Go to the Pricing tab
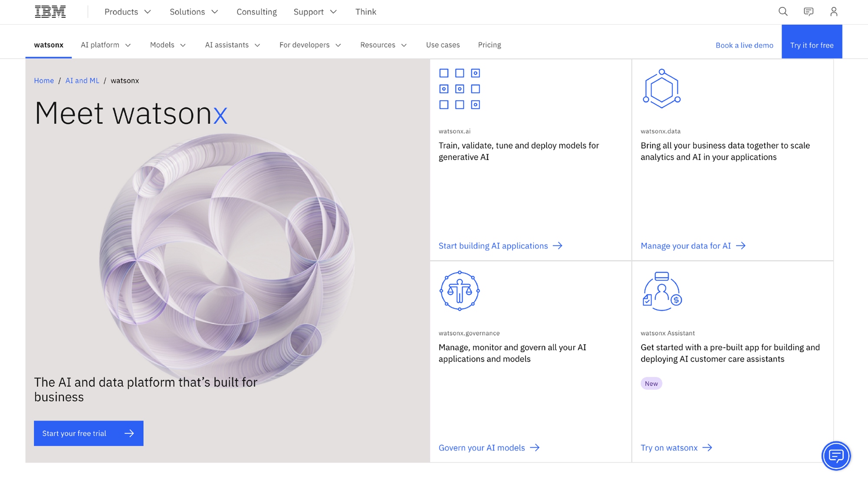The height and width of the screenshot is (488, 868). point(489,45)
